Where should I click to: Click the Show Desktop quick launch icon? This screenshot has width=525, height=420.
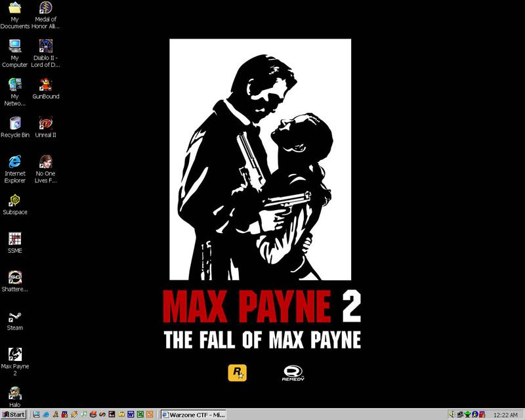37,415
